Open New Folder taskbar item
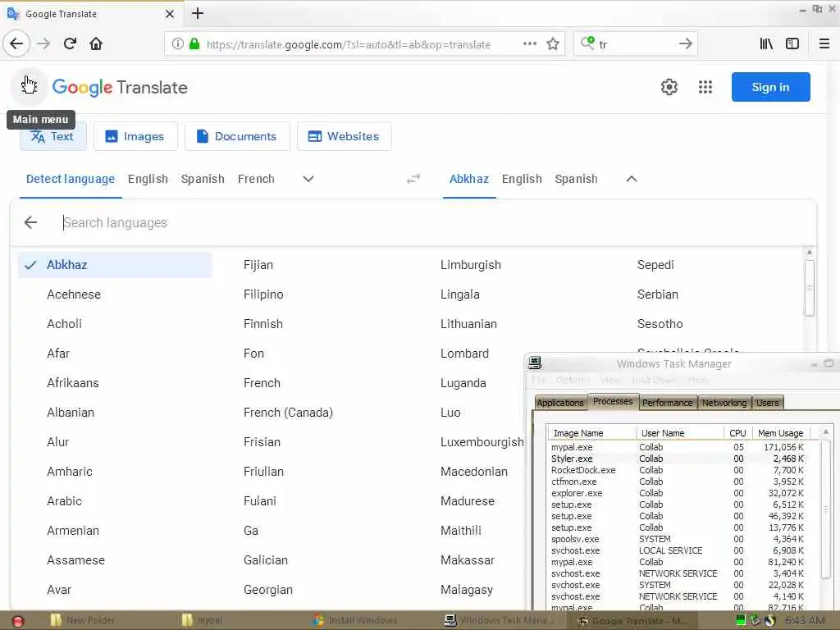840x630 pixels. coord(83,620)
